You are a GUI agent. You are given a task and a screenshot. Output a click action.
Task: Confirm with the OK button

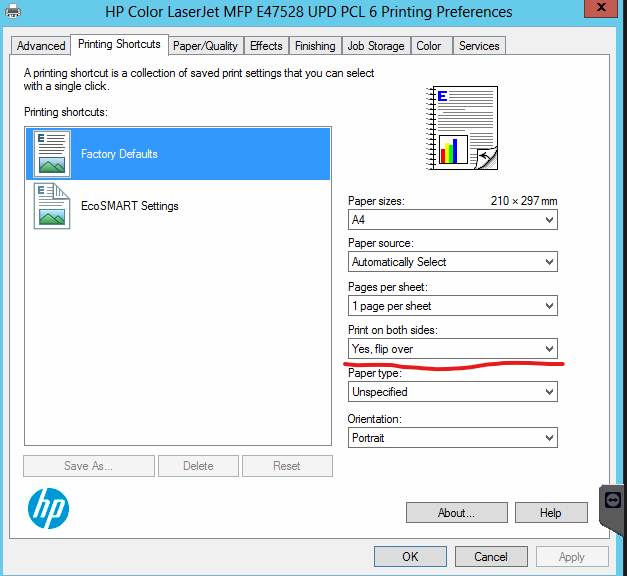(410, 557)
